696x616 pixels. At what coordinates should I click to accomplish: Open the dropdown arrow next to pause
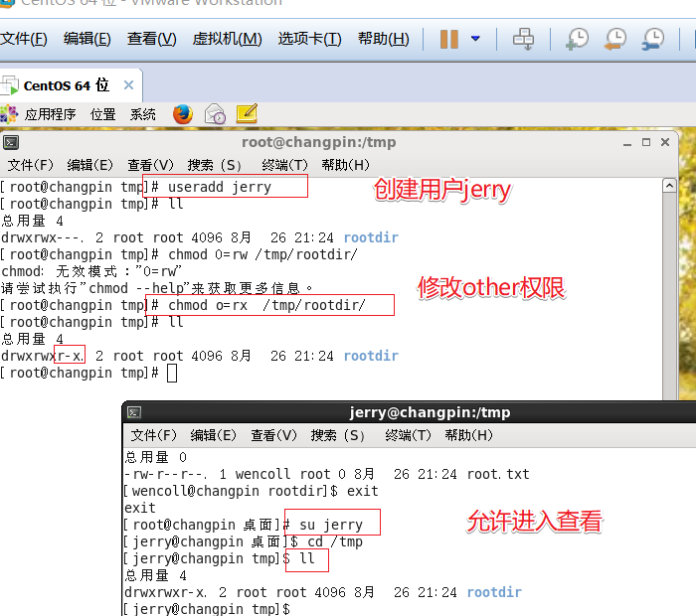click(475, 39)
